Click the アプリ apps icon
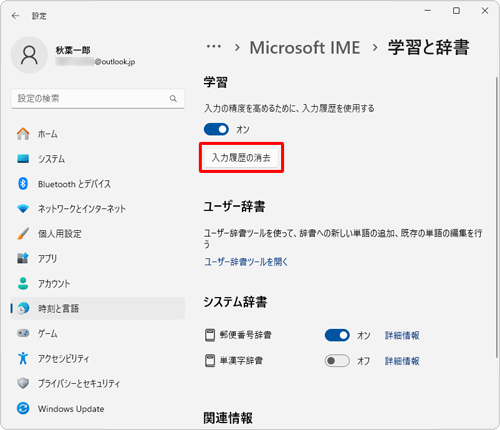This screenshot has width=500, height=430. pos(23,258)
